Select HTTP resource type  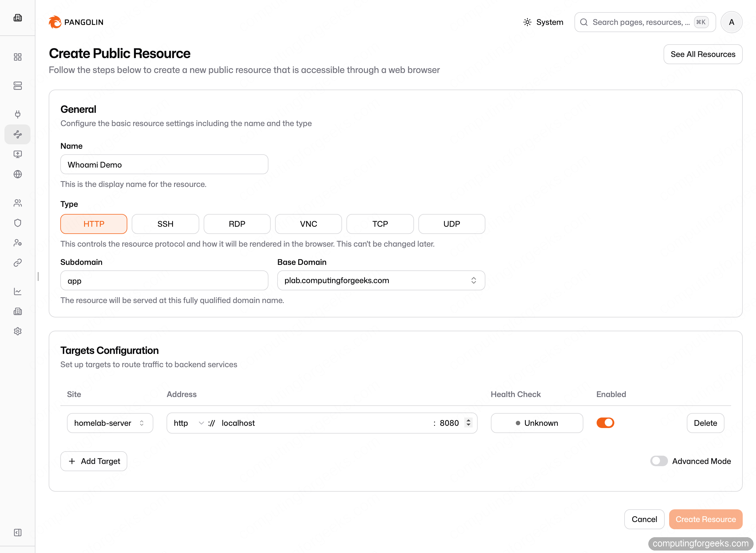coord(94,224)
